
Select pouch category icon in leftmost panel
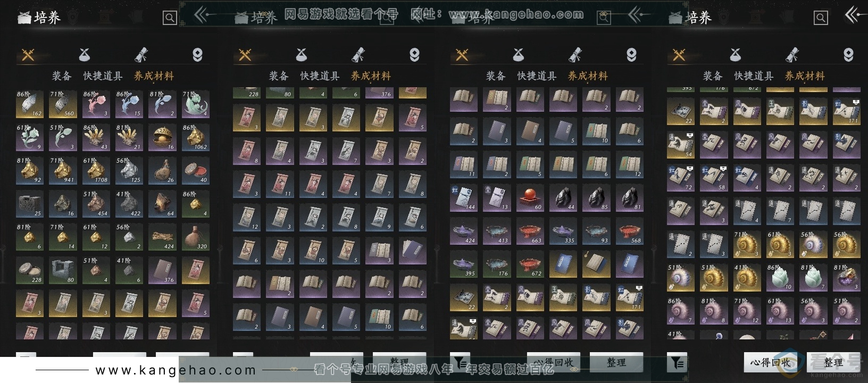click(85, 54)
